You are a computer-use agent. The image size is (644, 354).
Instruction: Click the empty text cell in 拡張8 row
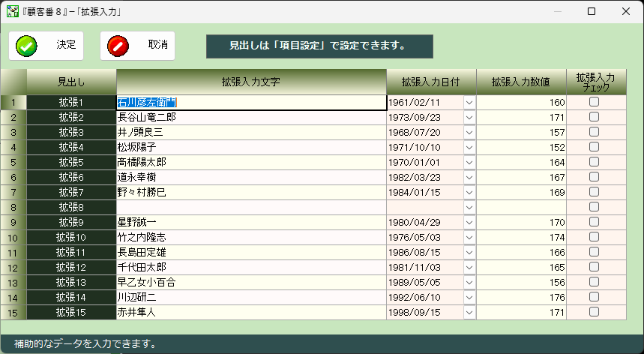pos(251,208)
